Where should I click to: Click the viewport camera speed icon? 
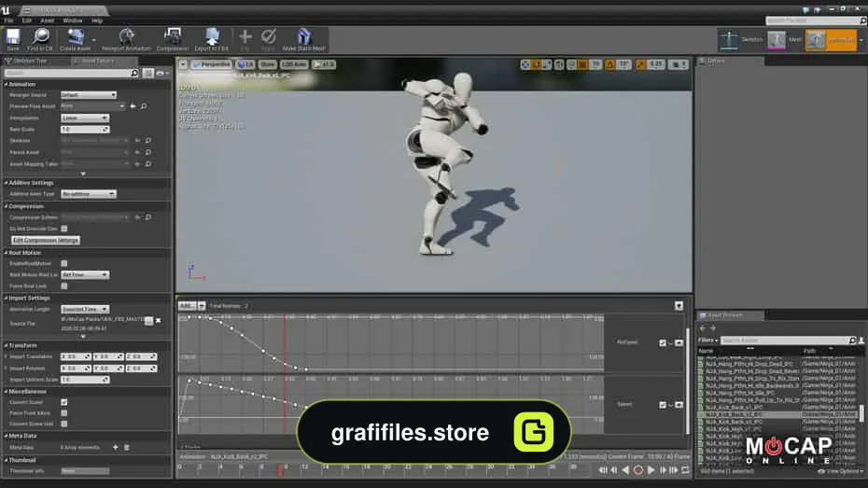tap(679, 64)
